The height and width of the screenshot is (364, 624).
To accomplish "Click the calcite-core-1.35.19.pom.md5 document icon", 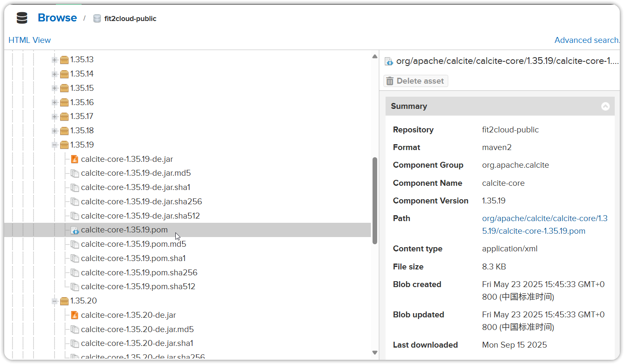I will click(75, 244).
